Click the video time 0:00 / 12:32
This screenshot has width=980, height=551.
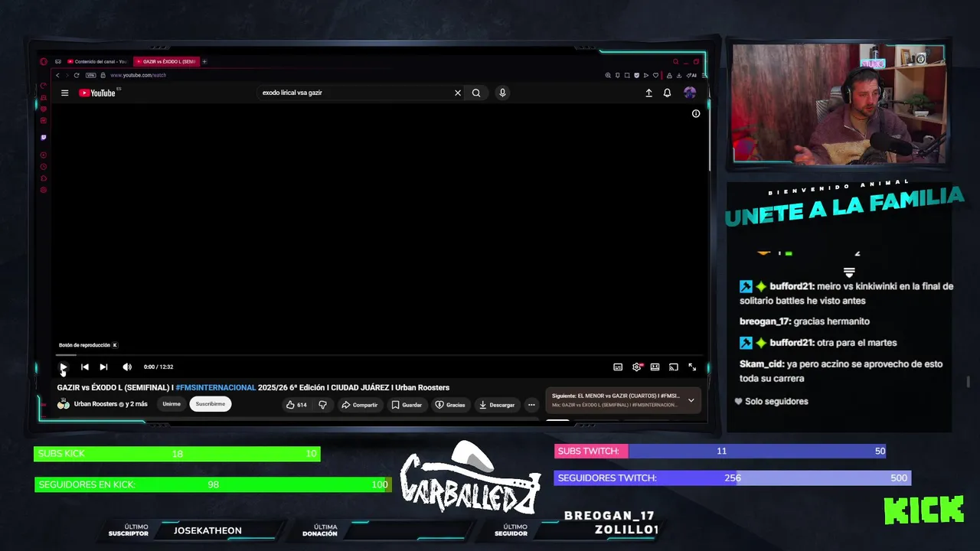[158, 367]
